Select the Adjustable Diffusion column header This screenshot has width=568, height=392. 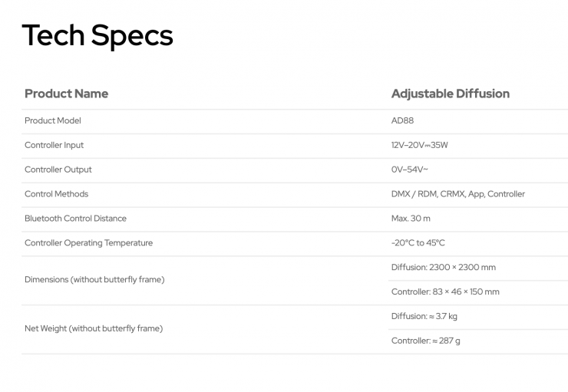point(451,94)
